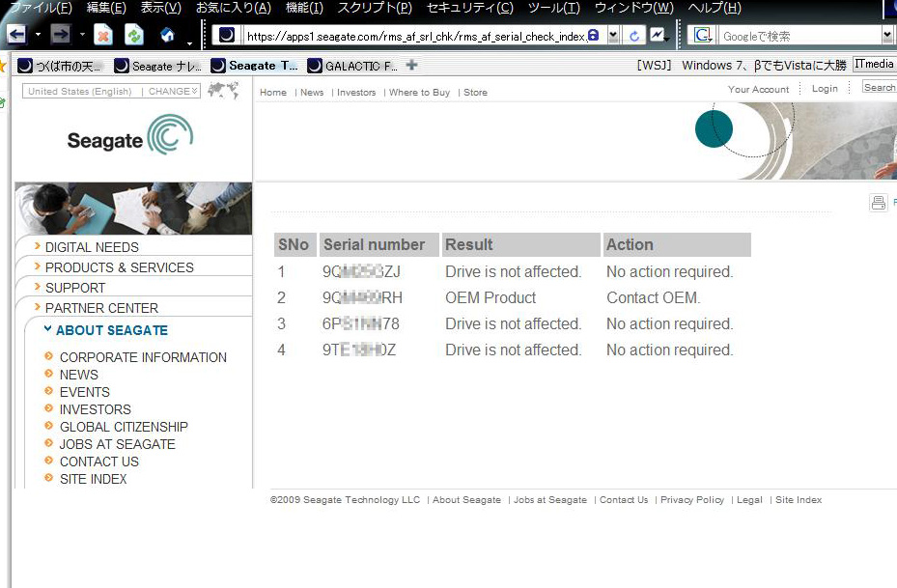The width and height of the screenshot is (897, 588).
Task: Open the Investors link in top navigation
Action: point(356,92)
